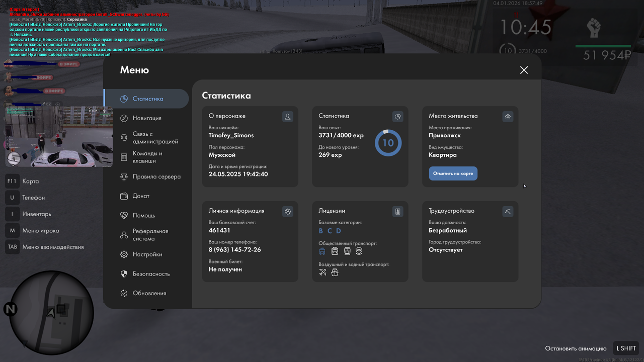This screenshot has width=644, height=362.
Task: Click the U Телефон hotkey hint
Action: coord(25,198)
